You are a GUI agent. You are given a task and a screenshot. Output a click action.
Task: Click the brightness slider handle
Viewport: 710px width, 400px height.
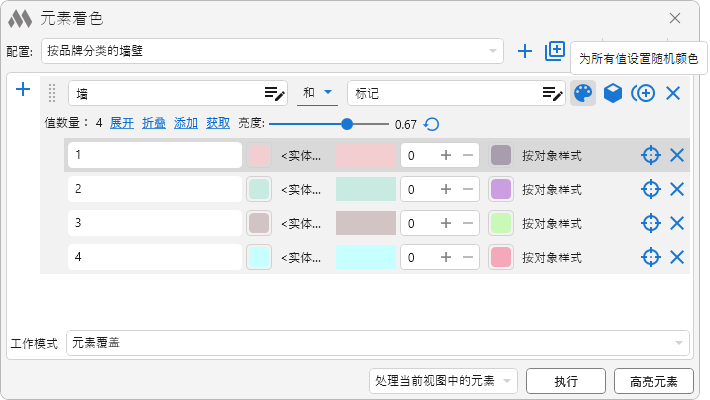[x=347, y=124]
